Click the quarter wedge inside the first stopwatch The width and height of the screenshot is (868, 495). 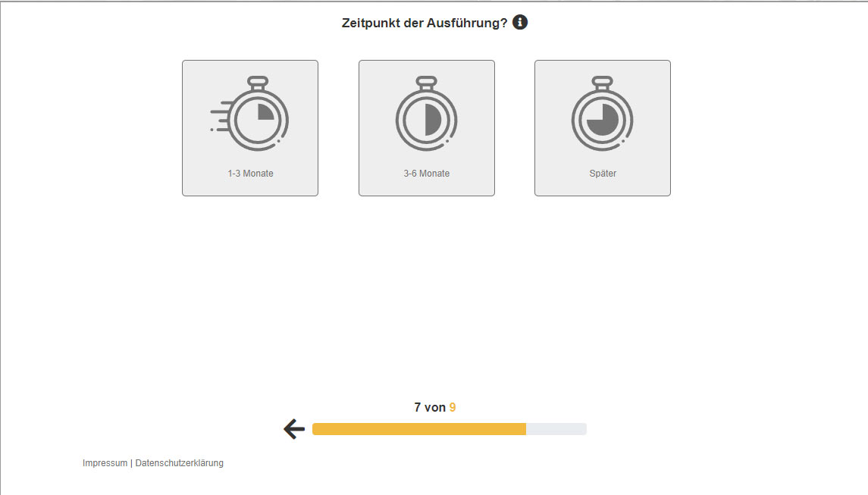point(265,112)
